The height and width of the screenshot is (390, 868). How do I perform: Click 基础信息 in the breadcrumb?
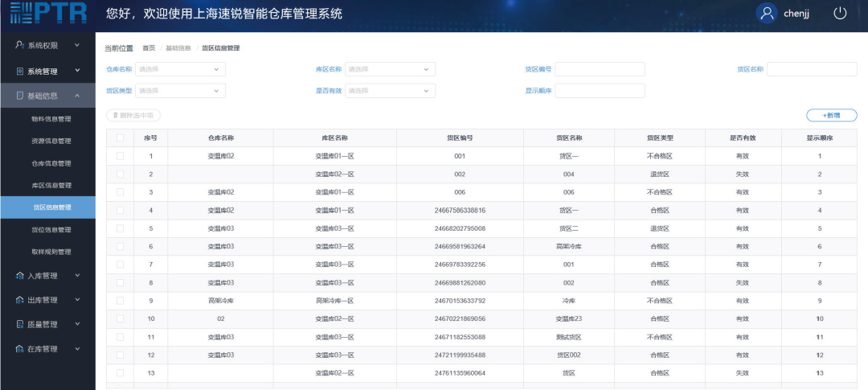[178, 48]
